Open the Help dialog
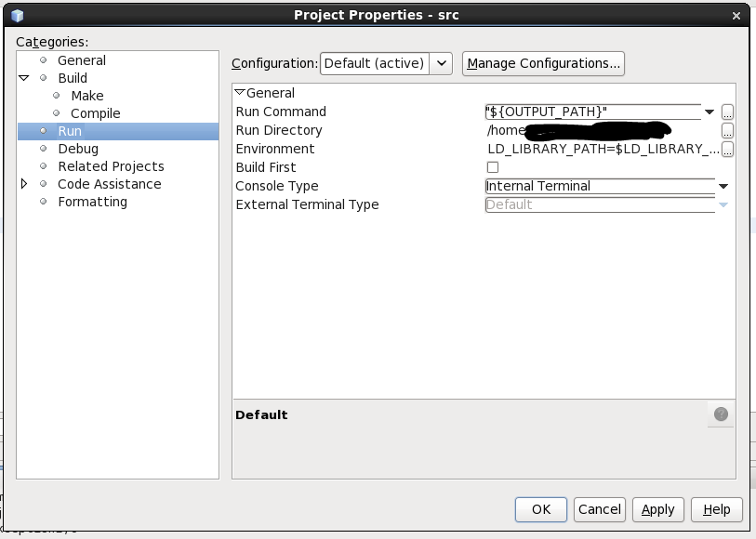Image resolution: width=756 pixels, height=539 pixels. [716, 509]
